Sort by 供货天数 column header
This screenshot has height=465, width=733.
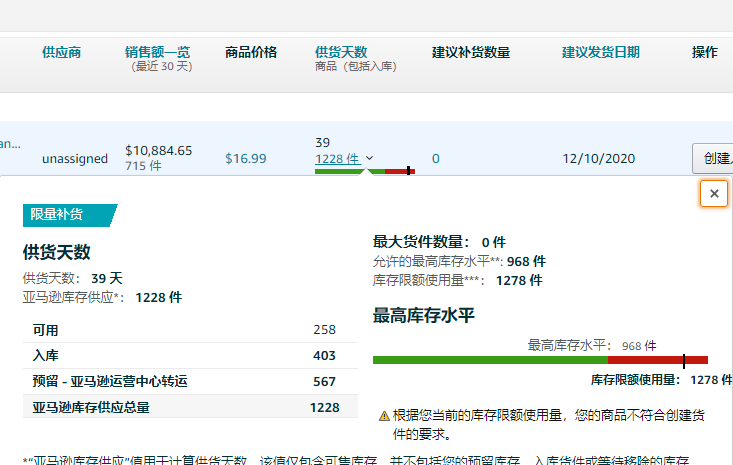[x=341, y=52]
